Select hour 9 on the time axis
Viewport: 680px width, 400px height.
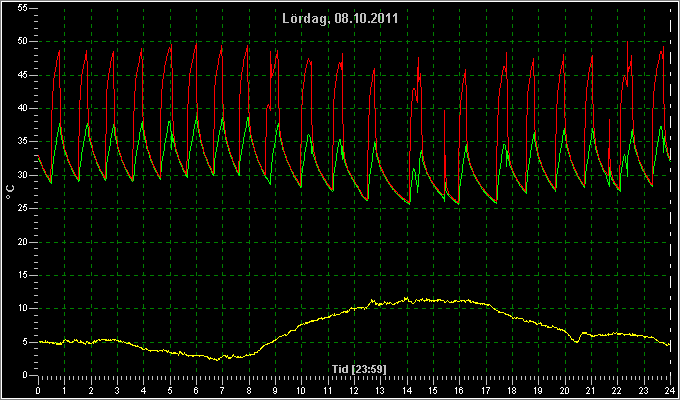click(x=275, y=391)
